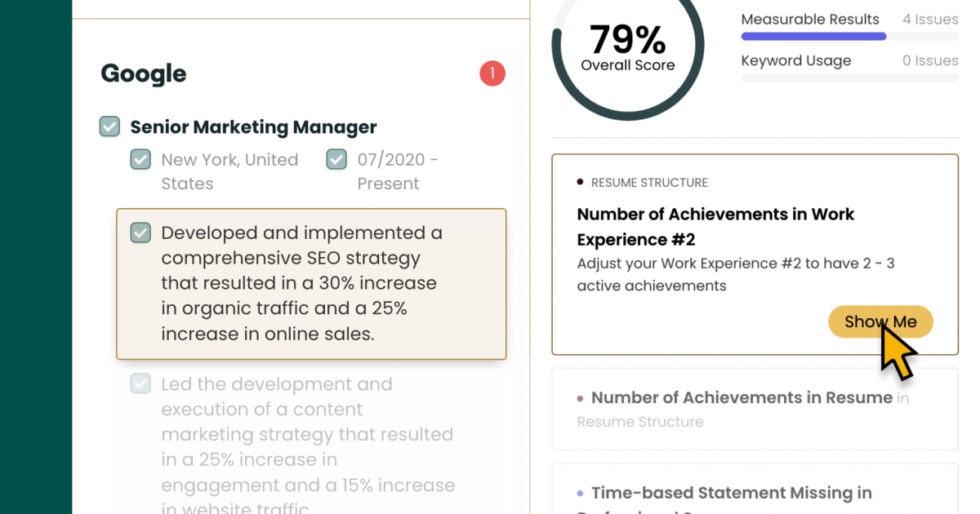Screen dimensions: 980x514
Task: Click the highlighted SEO achievement text card
Action: [x=311, y=284]
